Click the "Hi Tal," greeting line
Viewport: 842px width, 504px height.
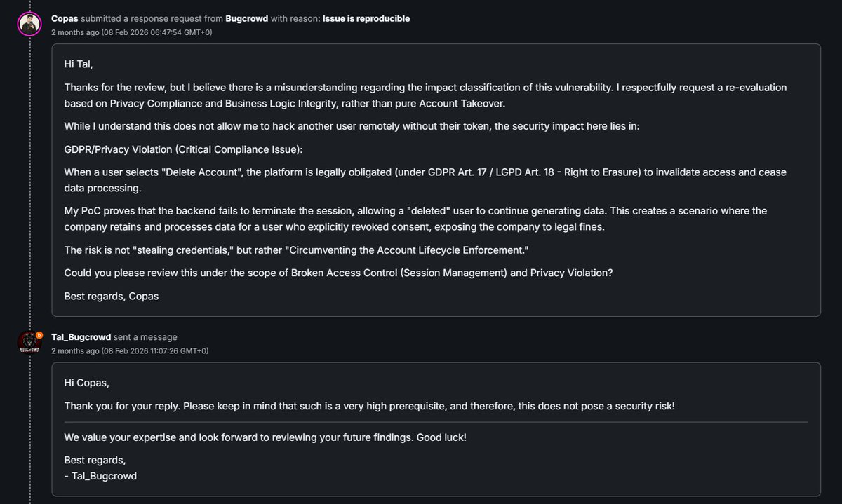(x=79, y=64)
